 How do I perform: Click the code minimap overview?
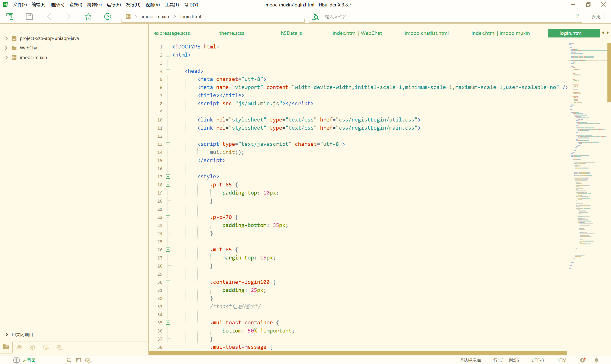[587, 156]
